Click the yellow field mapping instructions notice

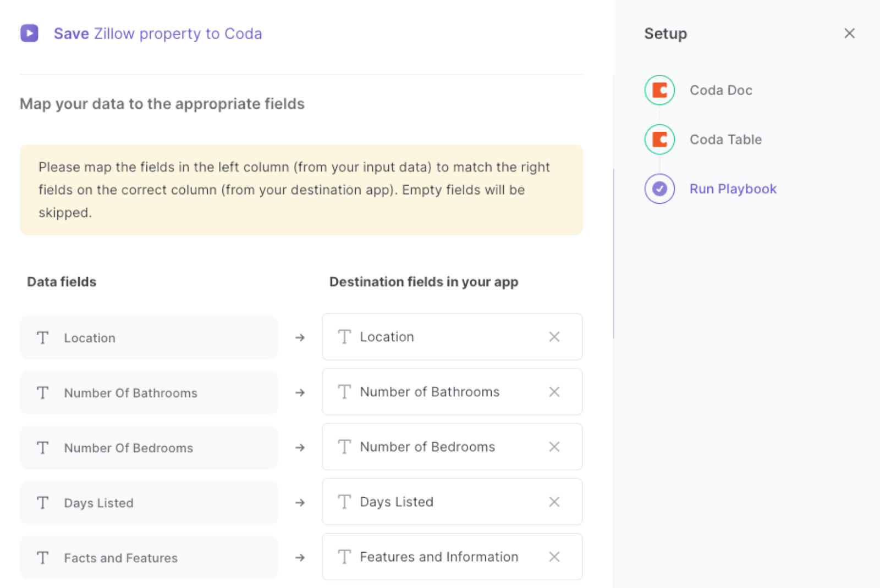coord(301,190)
